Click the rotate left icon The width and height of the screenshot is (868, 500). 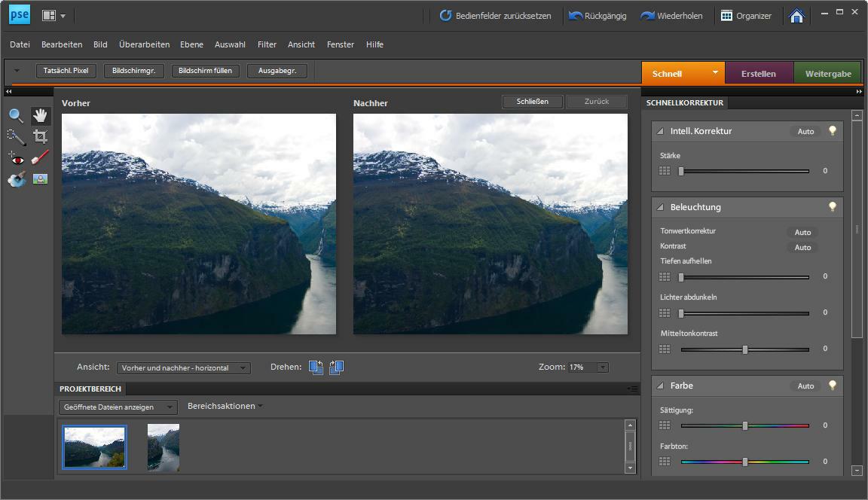click(316, 367)
